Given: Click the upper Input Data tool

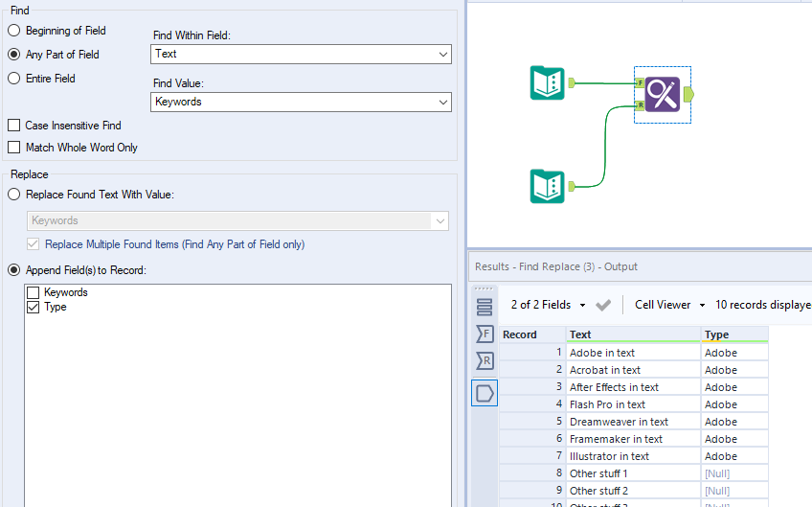Looking at the screenshot, I should [x=547, y=83].
